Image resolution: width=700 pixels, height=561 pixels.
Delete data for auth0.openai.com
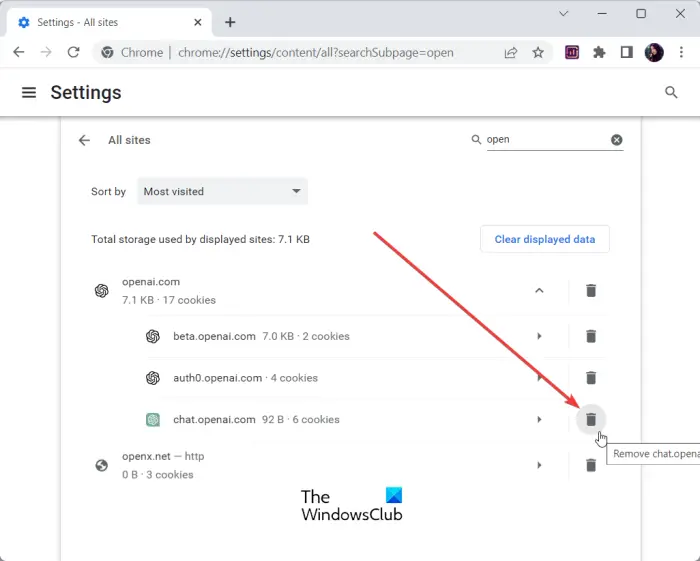tap(591, 378)
